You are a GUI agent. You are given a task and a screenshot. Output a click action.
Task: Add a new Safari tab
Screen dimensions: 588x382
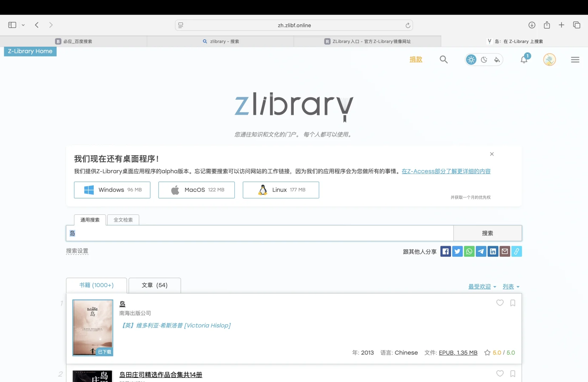pyautogui.click(x=561, y=25)
